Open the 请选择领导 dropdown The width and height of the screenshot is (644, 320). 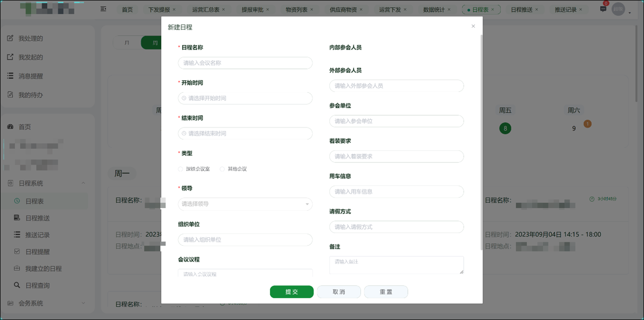tap(245, 204)
